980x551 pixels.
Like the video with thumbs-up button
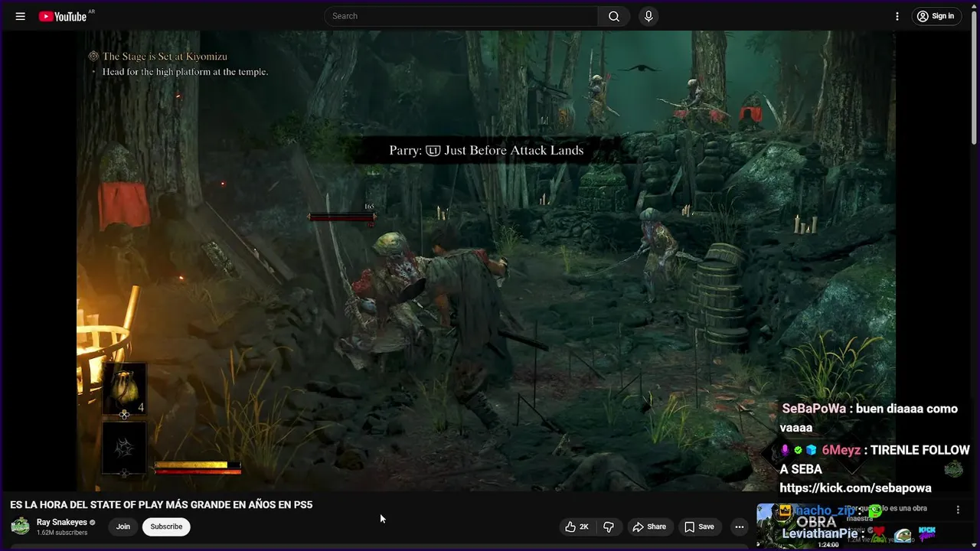point(577,527)
